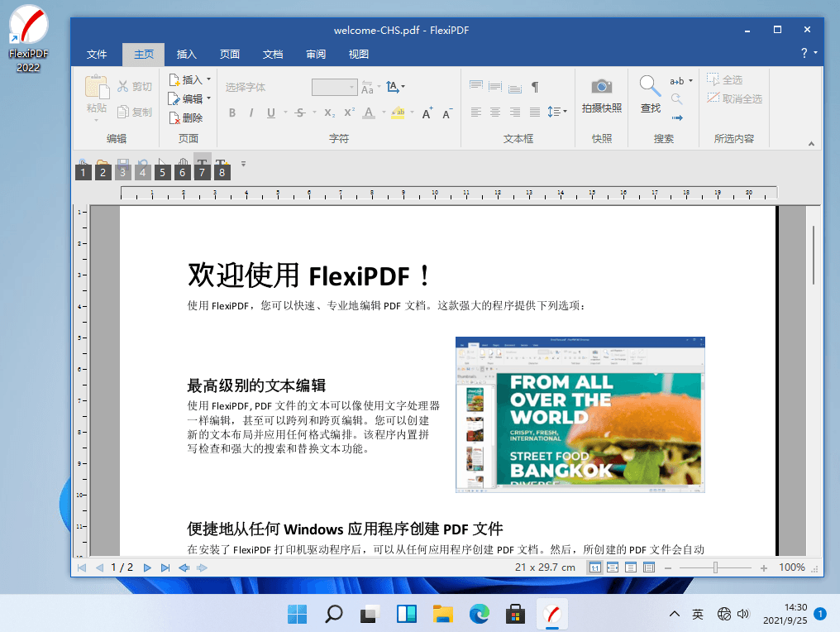Viewport: 840px width, 632px height.
Task: Click the yellow highlight color swatch
Action: [398, 113]
